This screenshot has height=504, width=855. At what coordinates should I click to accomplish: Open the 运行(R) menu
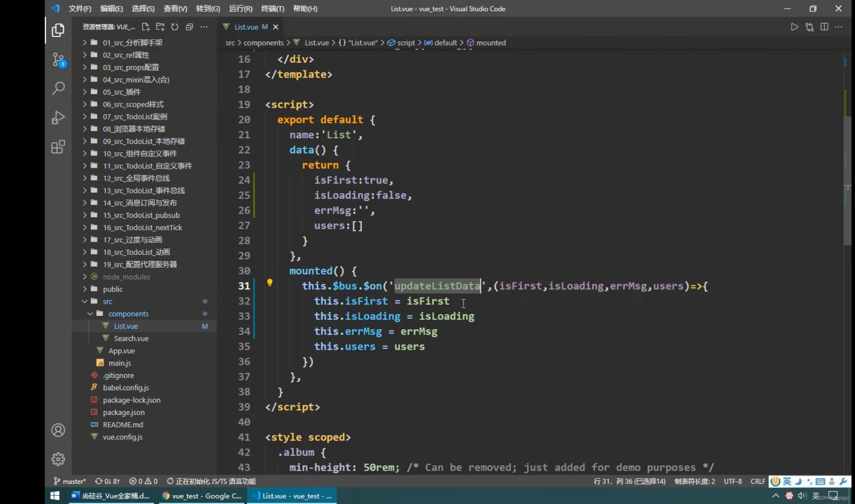[x=241, y=9]
